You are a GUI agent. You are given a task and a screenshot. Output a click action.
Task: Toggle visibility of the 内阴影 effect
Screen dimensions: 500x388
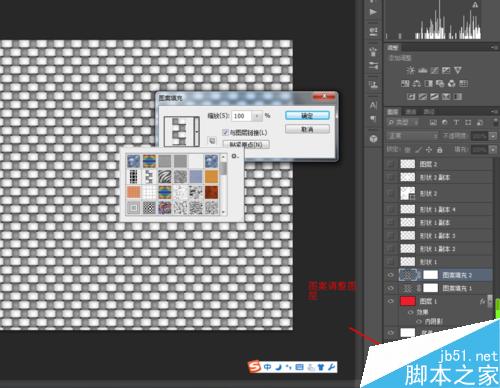[419, 321]
